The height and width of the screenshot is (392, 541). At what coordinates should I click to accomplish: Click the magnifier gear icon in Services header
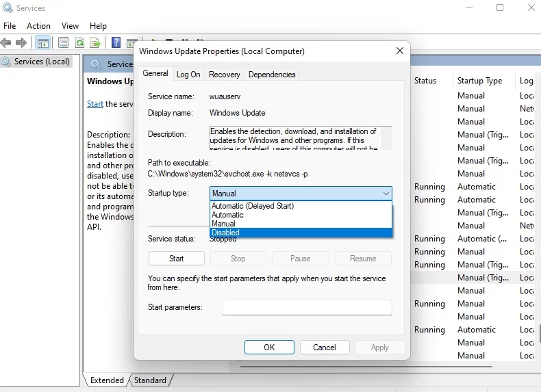point(96,64)
